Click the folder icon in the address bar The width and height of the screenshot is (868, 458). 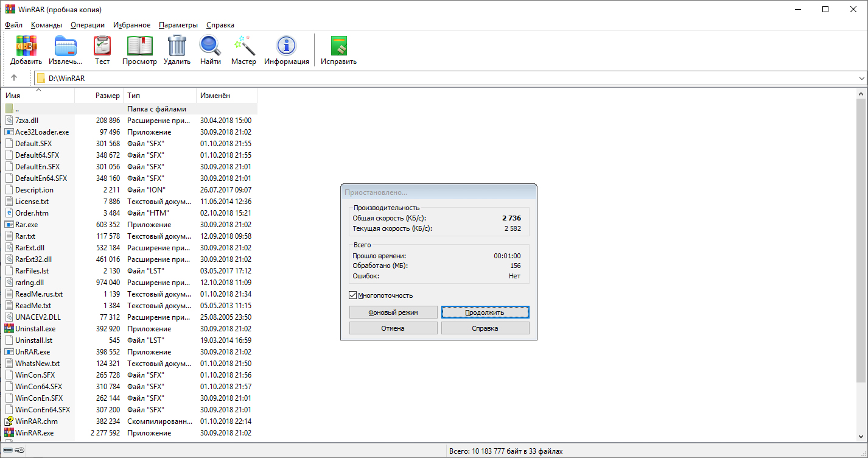pos(41,78)
